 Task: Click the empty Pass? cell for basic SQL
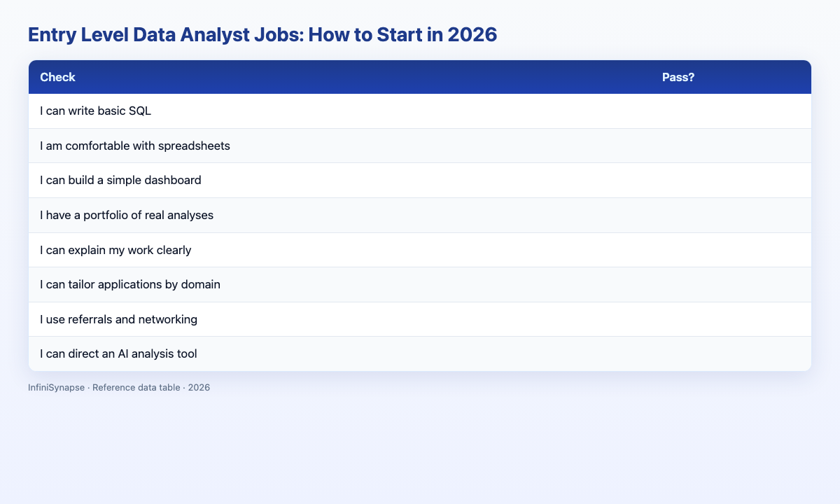coord(731,111)
